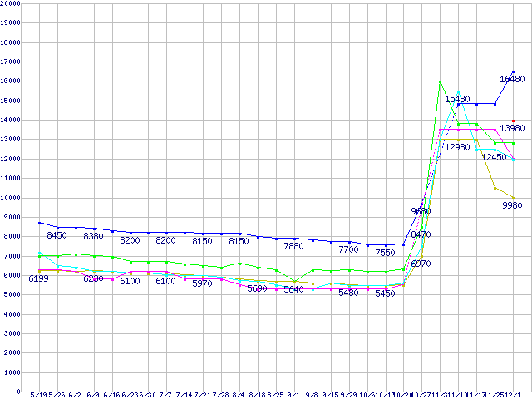Select the 8470 data label

421,234
